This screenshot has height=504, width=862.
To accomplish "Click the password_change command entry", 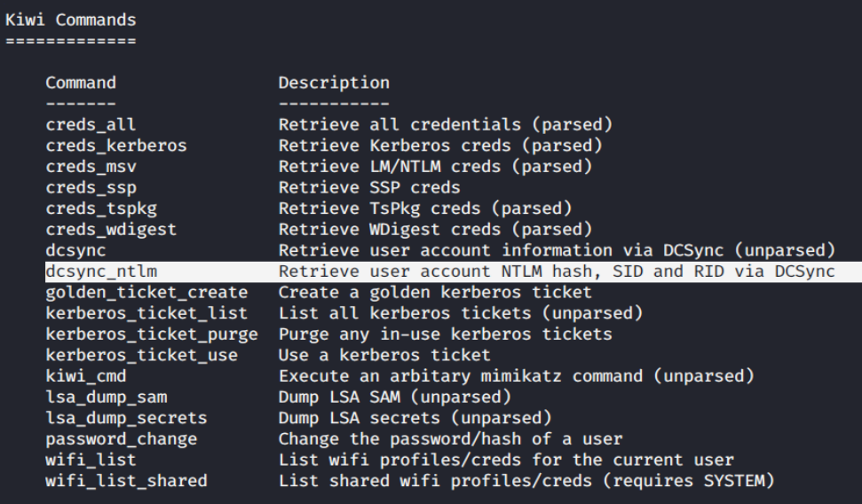I will click(122, 439).
